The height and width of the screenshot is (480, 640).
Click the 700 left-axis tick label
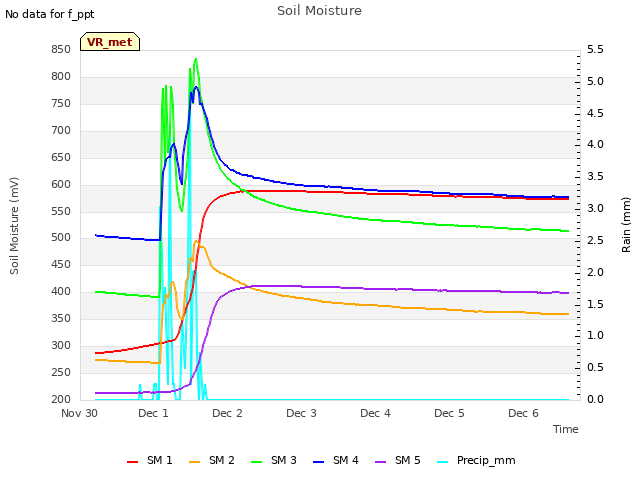click(x=61, y=131)
